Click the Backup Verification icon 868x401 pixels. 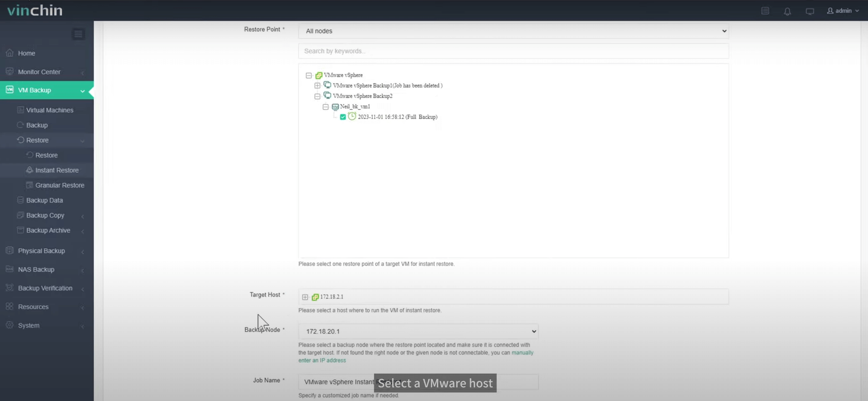point(10,288)
